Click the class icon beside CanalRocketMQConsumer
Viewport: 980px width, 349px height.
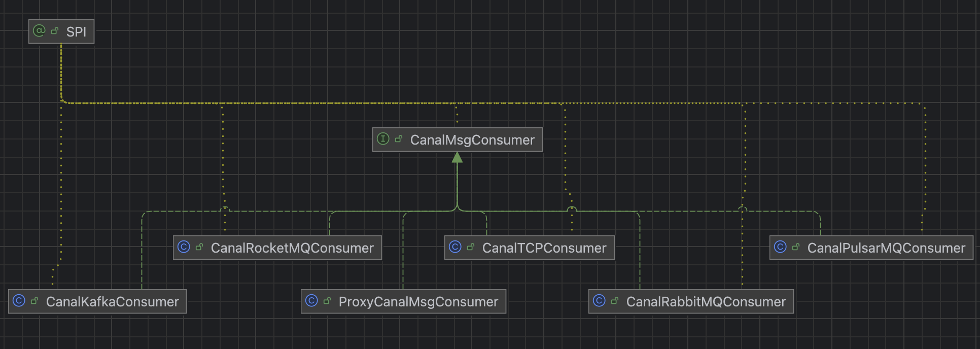pyautogui.click(x=184, y=247)
